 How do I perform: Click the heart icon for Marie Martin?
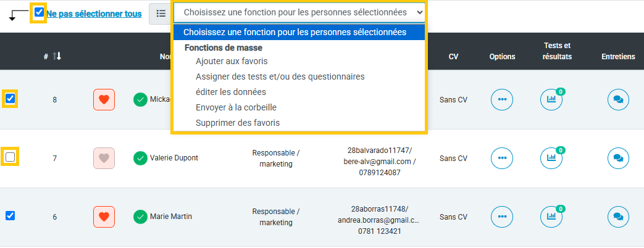pyautogui.click(x=104, y=217)
